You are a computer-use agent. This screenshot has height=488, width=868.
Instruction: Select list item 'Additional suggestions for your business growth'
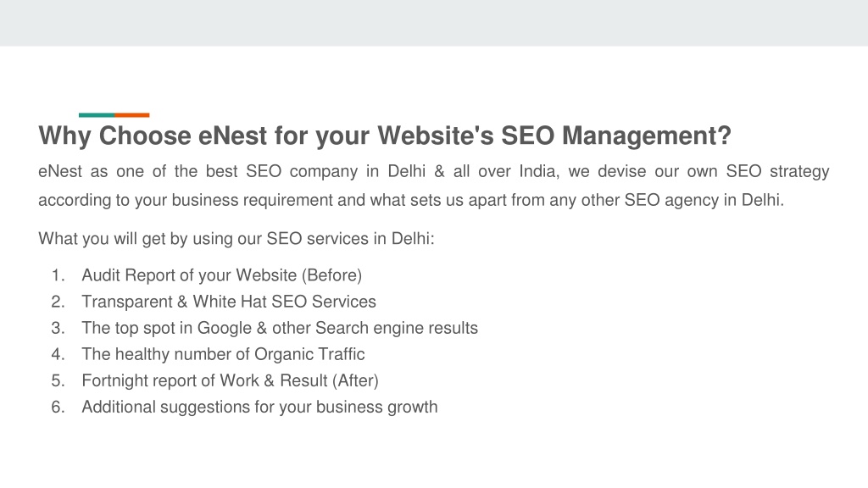[x=259, y=408]
